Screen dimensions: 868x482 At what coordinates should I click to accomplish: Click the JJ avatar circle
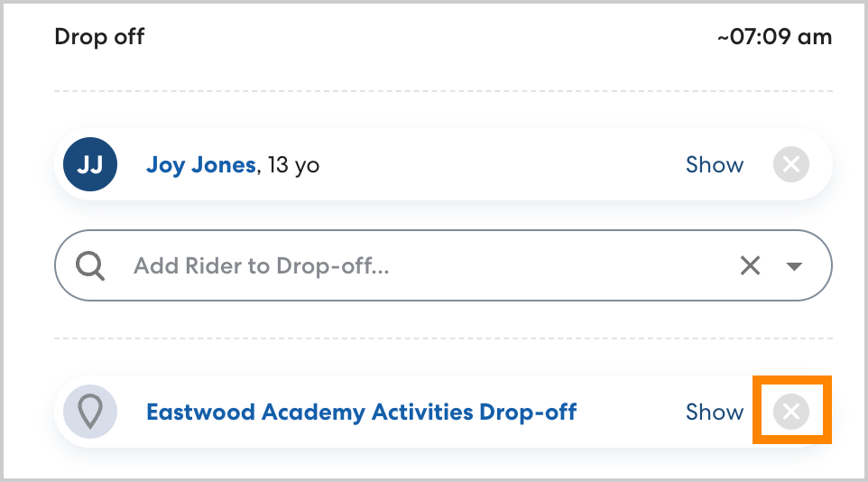pos(90,165)
